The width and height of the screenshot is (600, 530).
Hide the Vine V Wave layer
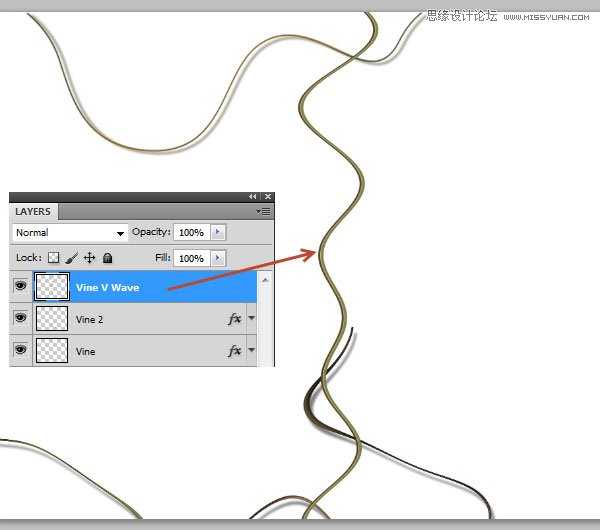(x=21, y=285)
